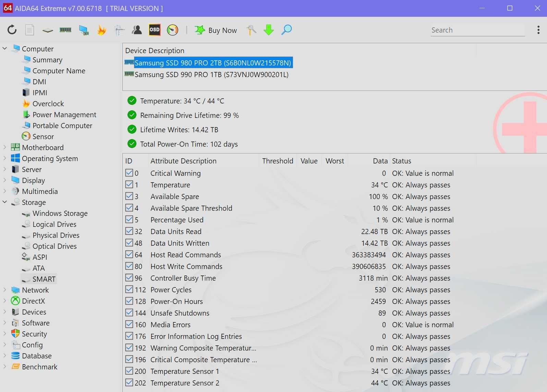
Task: Click the Security shield icon
Action: click(15, 334)
